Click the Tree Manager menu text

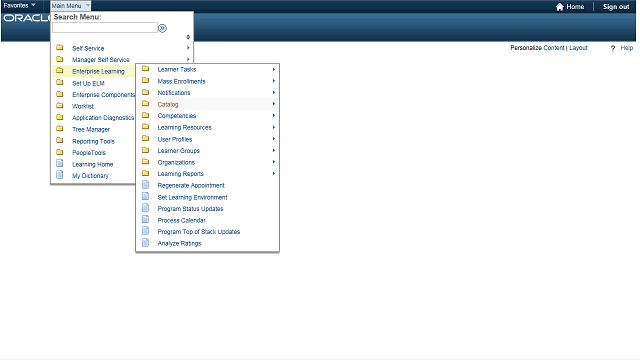coord(91,129)
